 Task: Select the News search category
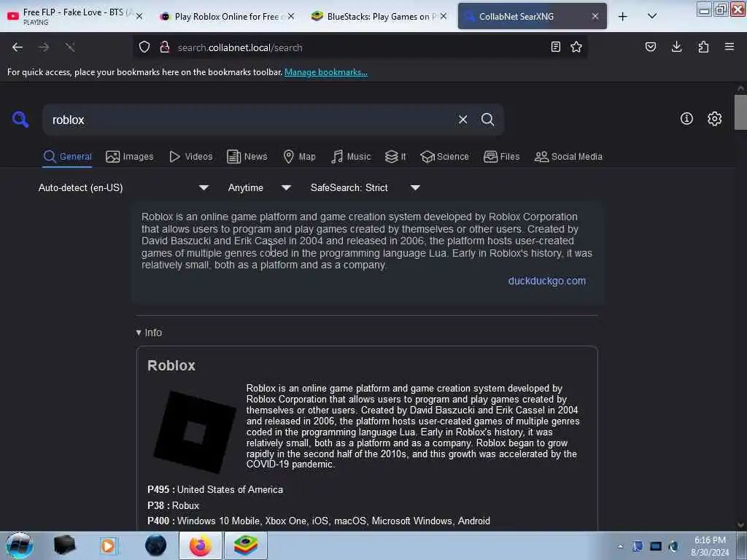[x=247, y=157]
